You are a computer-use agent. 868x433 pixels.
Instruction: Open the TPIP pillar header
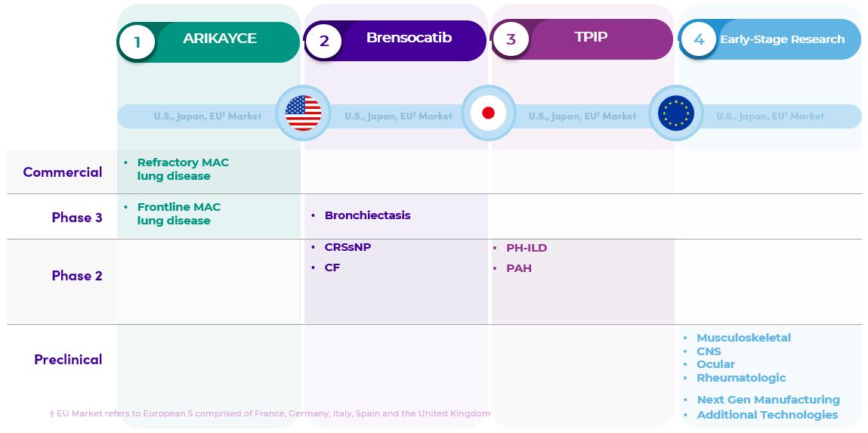pyautogui.click(x=591, y=37)
